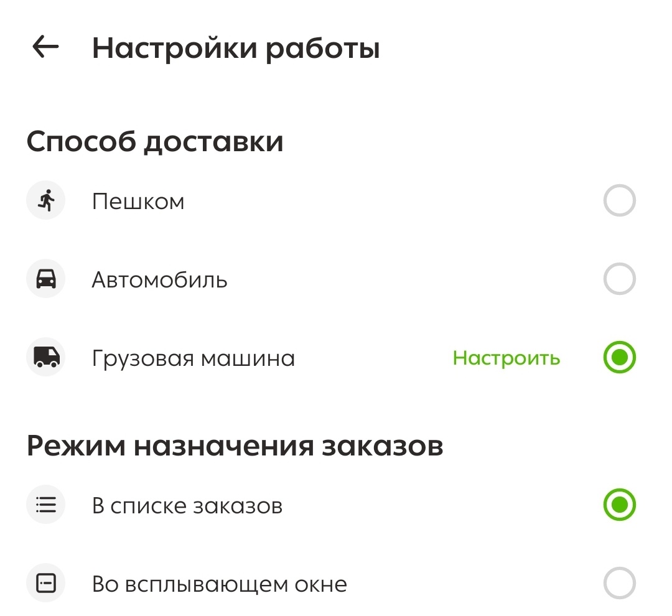
Task: Click the car icon next to Автомобиль
Action: (45, 278)
